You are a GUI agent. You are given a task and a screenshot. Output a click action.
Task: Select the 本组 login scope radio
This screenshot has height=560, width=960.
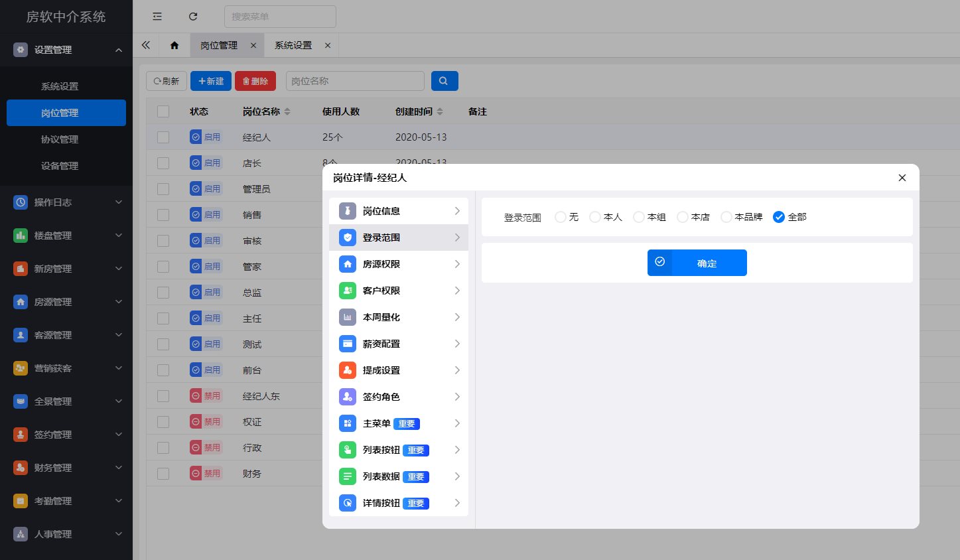coord(639,217)
